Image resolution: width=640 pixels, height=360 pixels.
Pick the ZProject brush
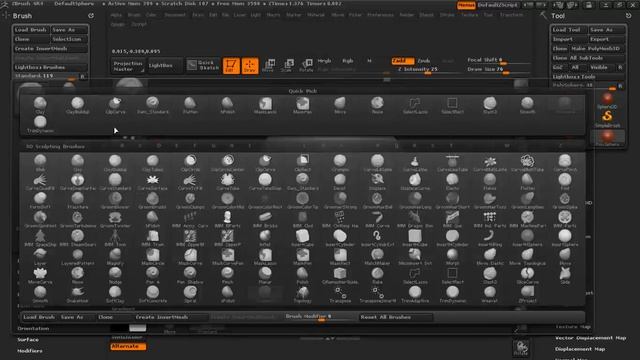[x=527, y=294]
